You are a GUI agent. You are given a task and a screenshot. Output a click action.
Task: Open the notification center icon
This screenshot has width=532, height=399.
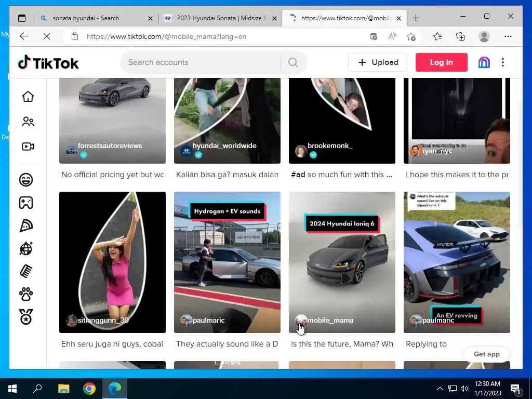pos(515,389)
